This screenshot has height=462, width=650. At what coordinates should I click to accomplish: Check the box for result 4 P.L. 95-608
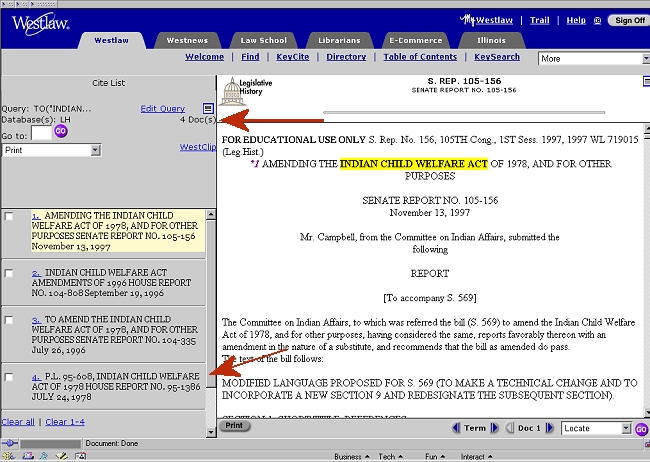(x=9, y=377)
